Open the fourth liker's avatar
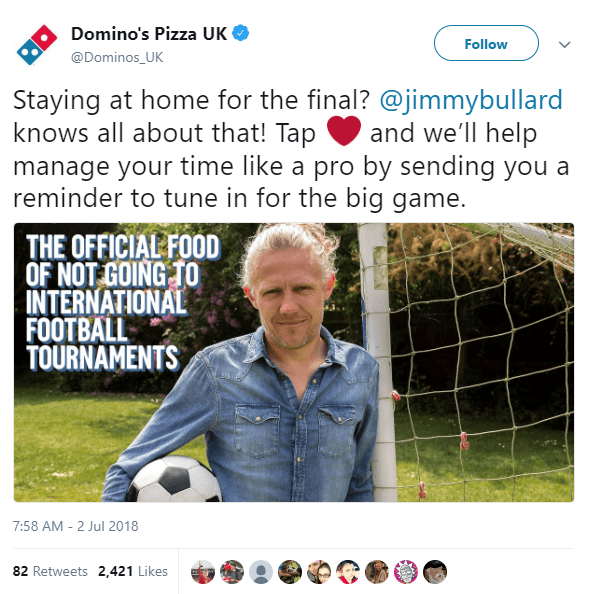The image size is (589, 594). 290,572
